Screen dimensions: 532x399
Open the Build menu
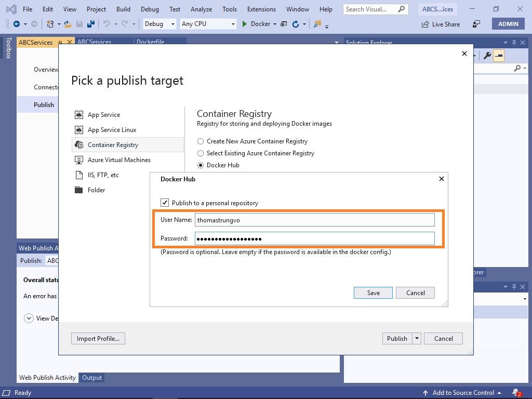click(123, 9)
